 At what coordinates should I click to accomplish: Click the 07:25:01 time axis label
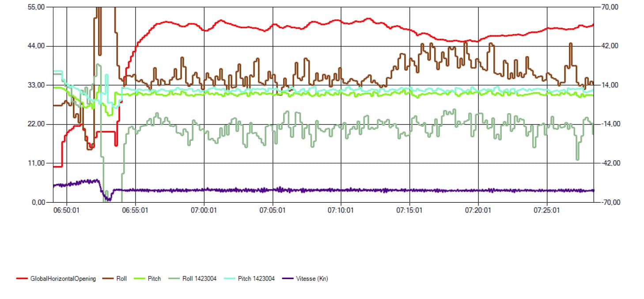click(x=547, y=210)
